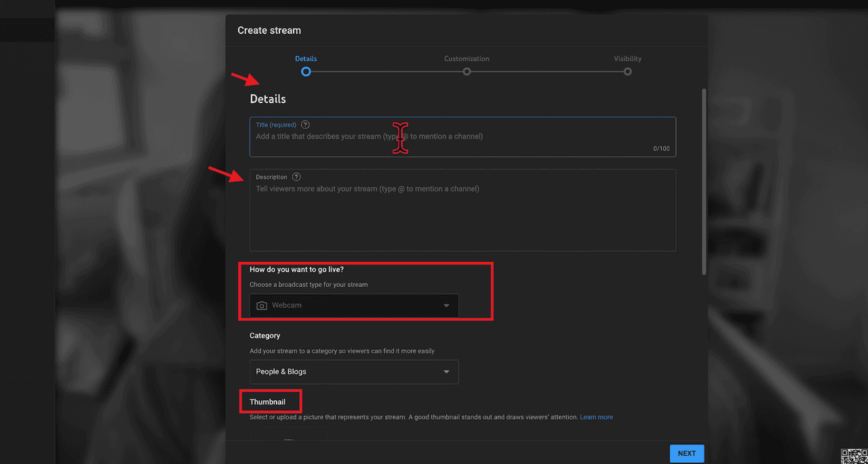
Task: Select the Customization step circle
Action: [467, 71]
